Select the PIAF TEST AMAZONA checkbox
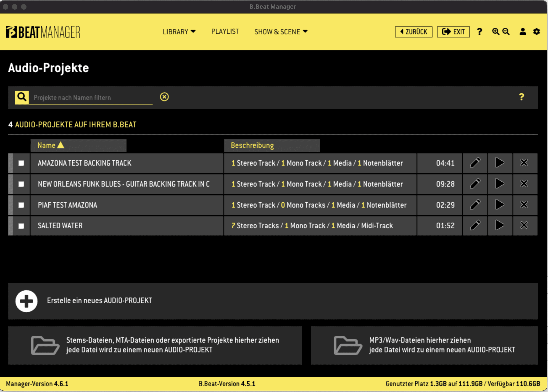548x392 pixels. [x=21, y=205]
